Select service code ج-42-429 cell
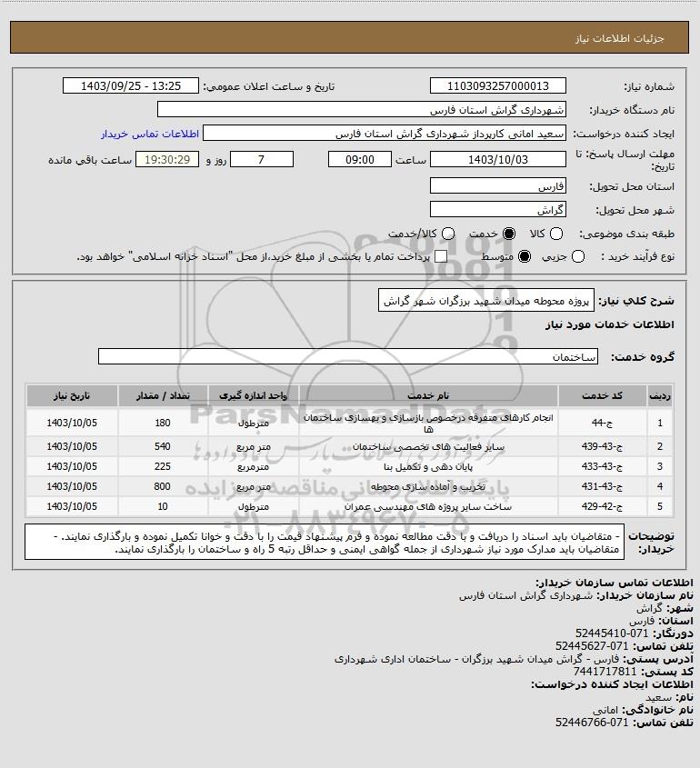This screenshot has height=768, width=700. coord(602,506)
